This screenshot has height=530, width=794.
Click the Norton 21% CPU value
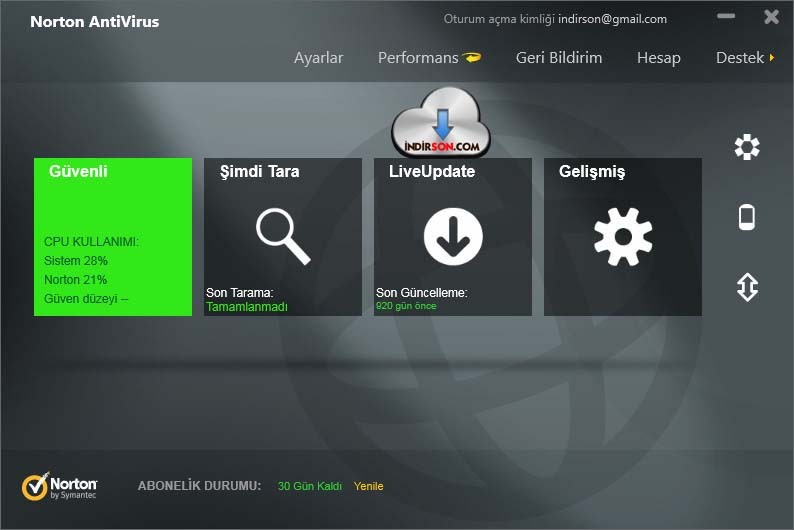75,279
